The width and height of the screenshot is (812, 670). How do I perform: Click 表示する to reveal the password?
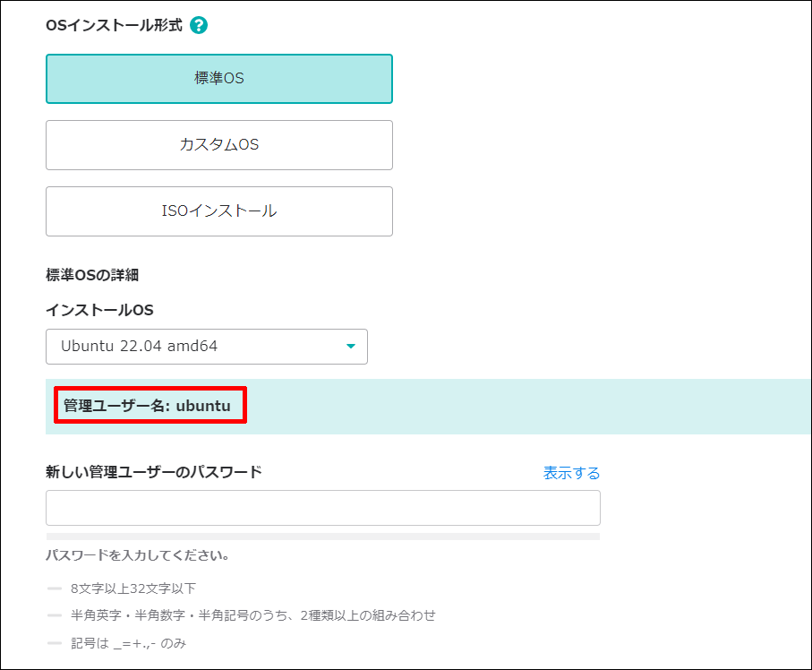tap(571, 473)
